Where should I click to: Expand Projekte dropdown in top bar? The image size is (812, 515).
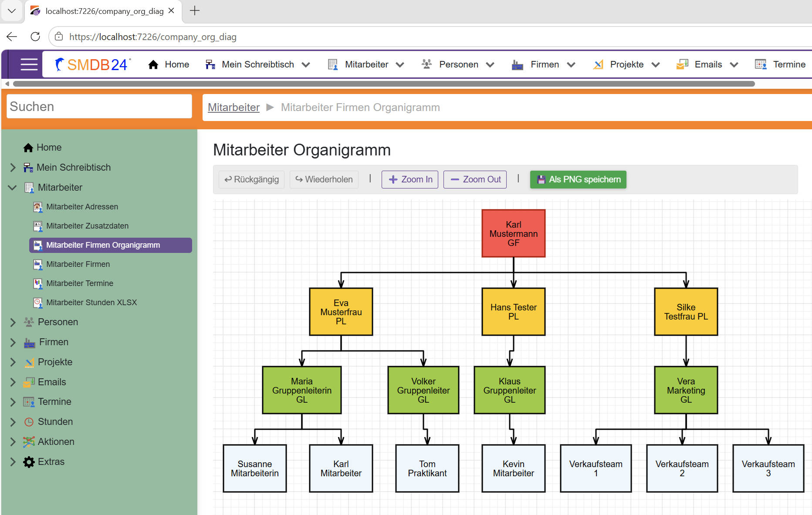point(656,65)
